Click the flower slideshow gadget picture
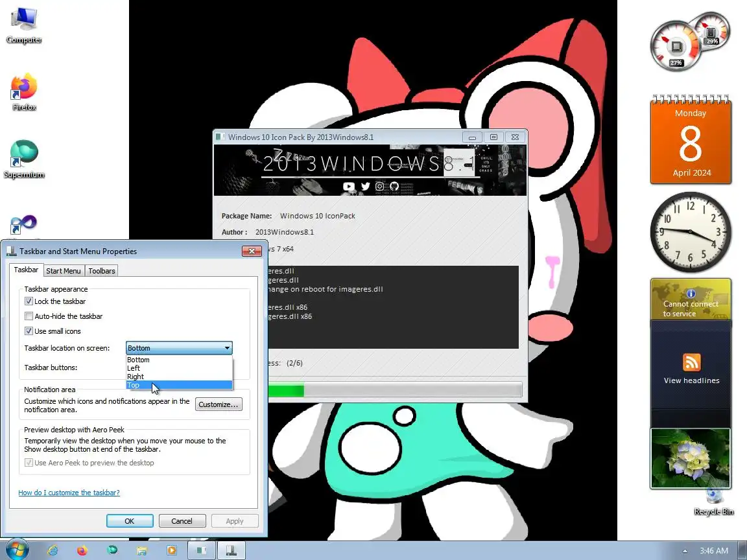The width and height of the screenshot is (747, 560). 691,458
